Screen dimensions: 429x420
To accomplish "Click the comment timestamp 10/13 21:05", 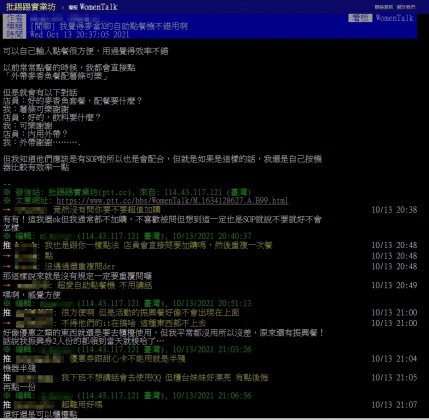I will (394, 378).
